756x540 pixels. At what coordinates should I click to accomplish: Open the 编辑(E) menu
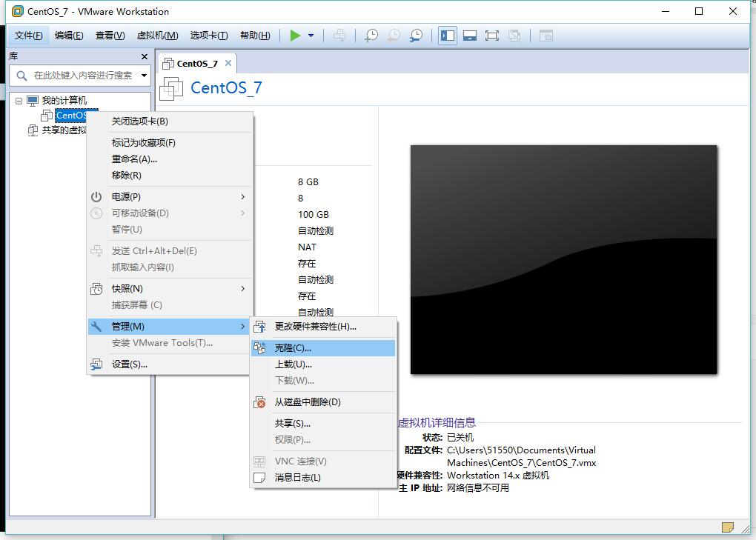69,35
